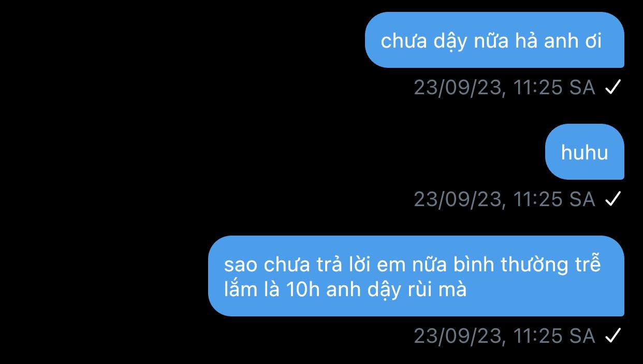This screenshot has height=364, width=643.
Task: Click the date "23/09/23" under the first message
Action: point(458,88)
